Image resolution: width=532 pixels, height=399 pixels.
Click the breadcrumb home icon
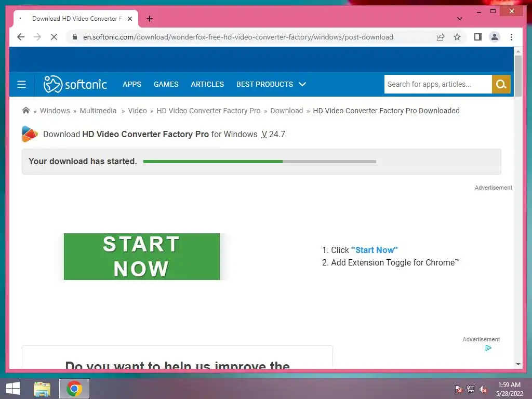tap(26, 110)
